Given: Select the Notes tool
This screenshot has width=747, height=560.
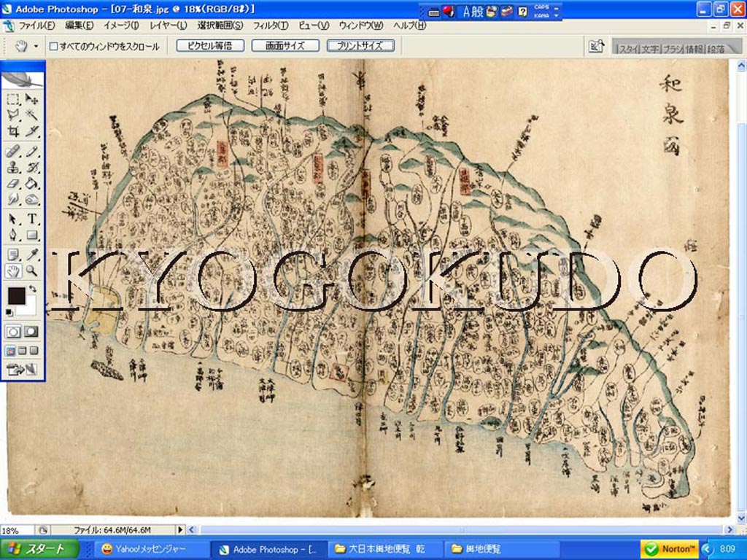Looking at the screenshot, I should click(13, 255).
